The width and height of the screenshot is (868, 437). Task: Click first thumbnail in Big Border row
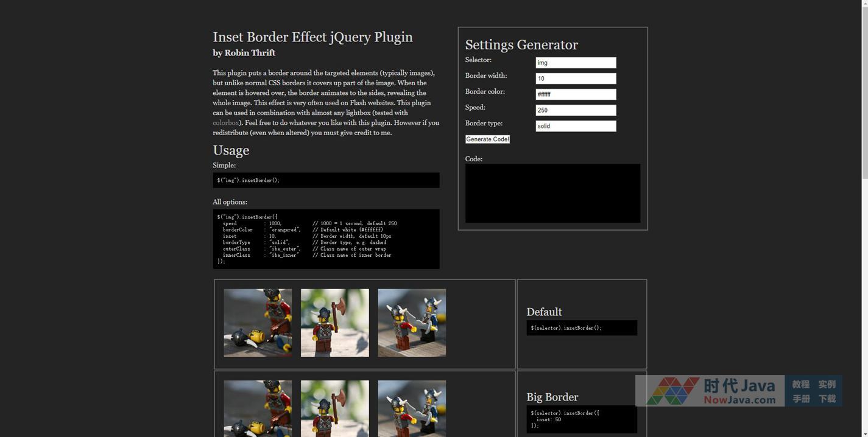click(258, 408)
